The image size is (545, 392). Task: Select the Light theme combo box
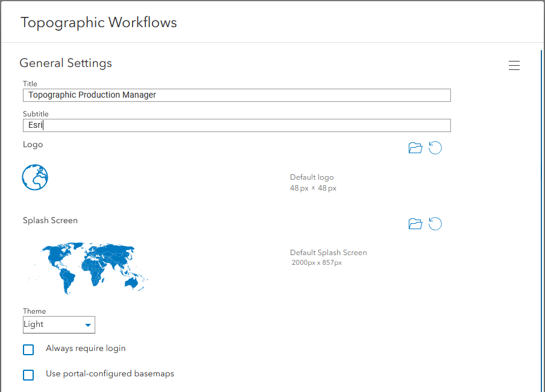click(58, 324)
